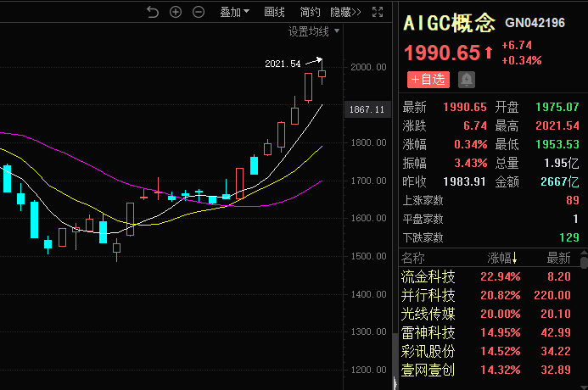The width and height of the screenshot is (588, 390).
Task: Add to watchlist with +自选 button
Action: point(428,80)
